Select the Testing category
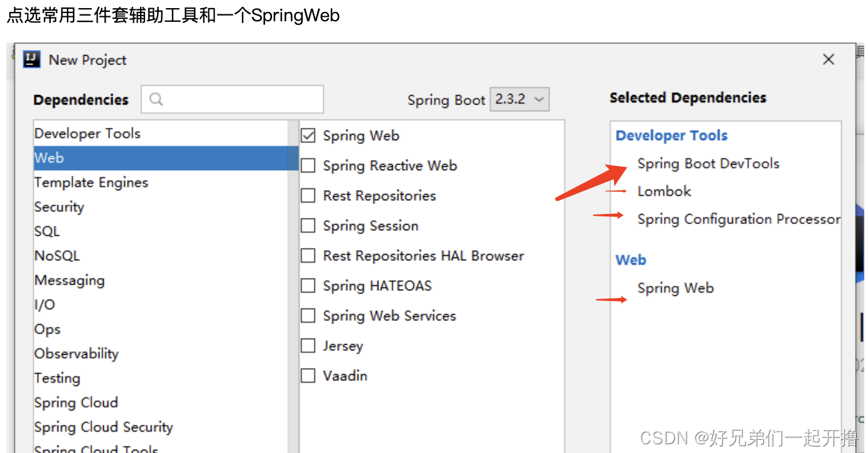 pyautogui.click(x=161, y=377)
